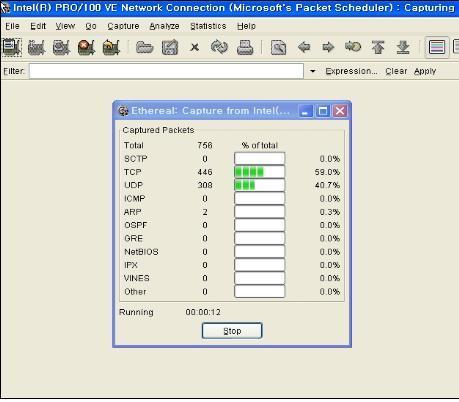
Task: Click the restart capture toolbar icon
Action: 111,47
